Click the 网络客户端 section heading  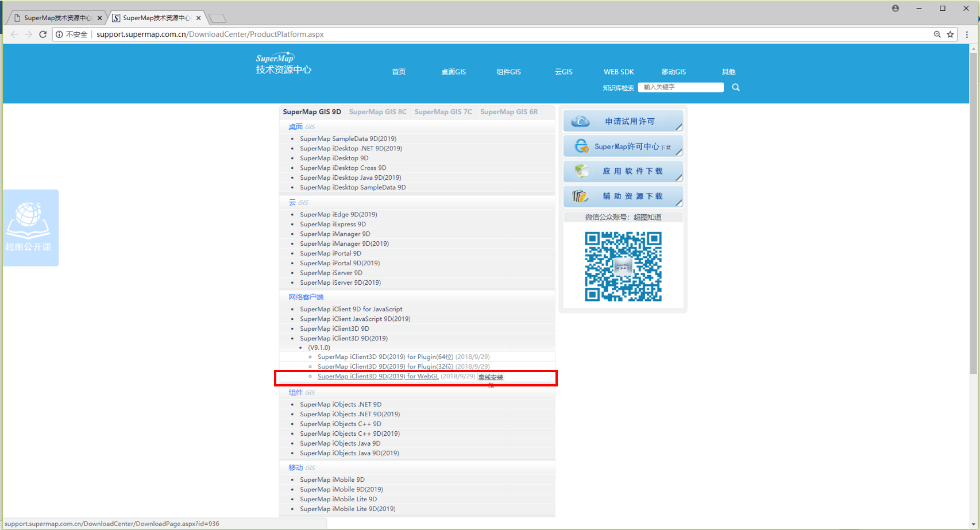coord(306,297)
